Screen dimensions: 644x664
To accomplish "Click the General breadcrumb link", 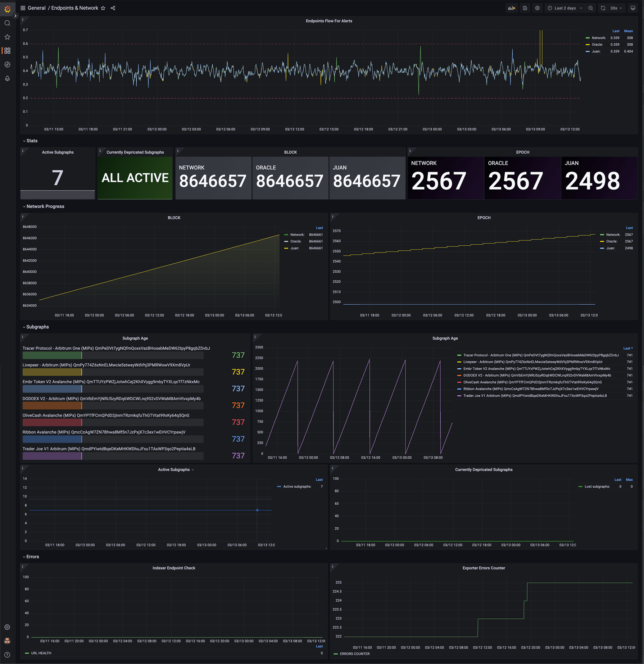I will click(x=36, y=8).
